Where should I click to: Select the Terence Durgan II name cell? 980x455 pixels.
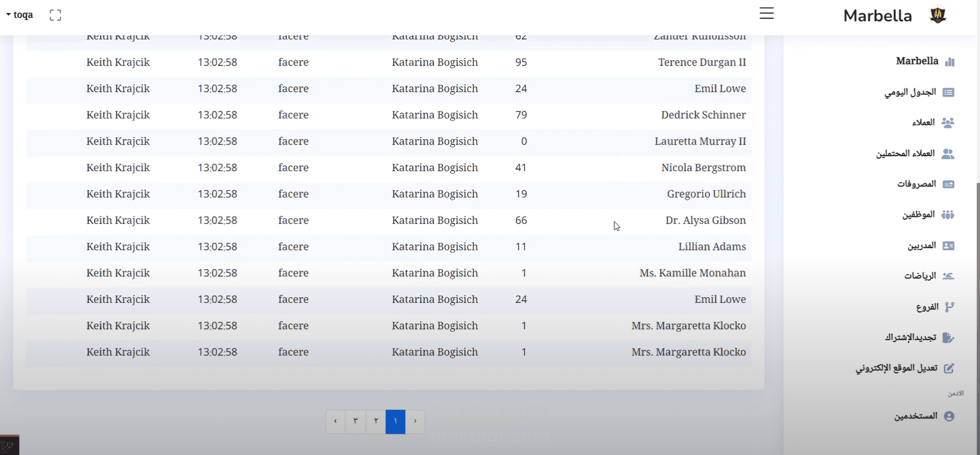pyautogui.click(x=702, y=62)
